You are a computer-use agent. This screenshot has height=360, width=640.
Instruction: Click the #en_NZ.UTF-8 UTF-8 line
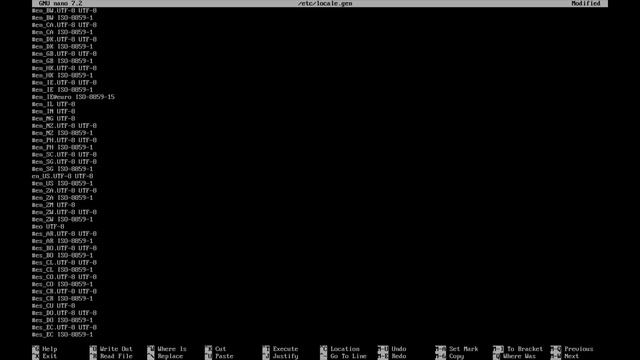coord(64,126)
